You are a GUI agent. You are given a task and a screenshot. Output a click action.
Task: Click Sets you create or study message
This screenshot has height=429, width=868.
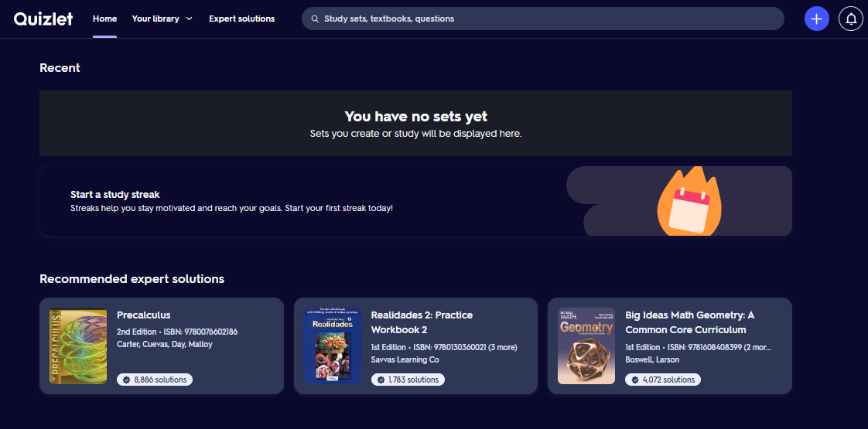click(415, 134)
